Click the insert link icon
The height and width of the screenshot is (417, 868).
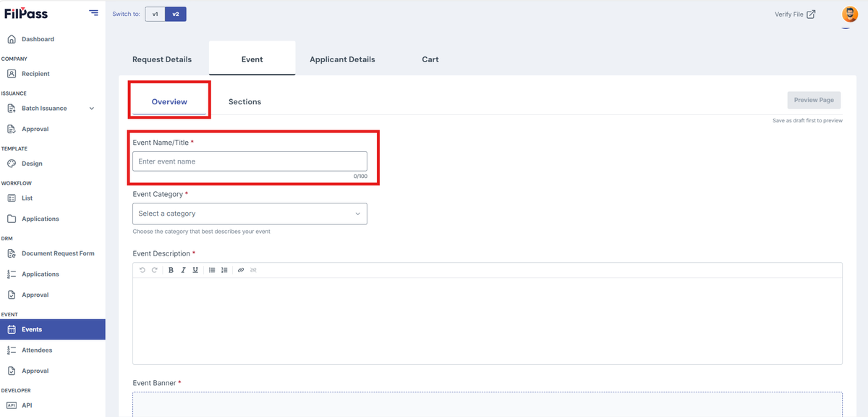(241, 270)
